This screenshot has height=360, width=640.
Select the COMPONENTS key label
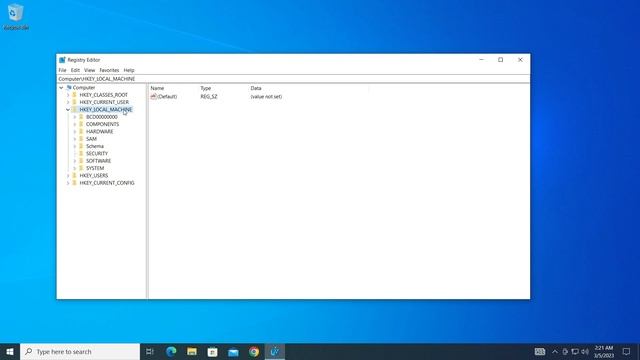(102, 124)
